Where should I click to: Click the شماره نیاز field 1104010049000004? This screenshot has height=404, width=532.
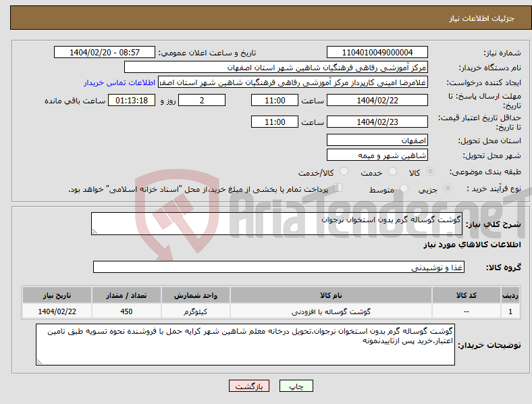pos(377,52)
